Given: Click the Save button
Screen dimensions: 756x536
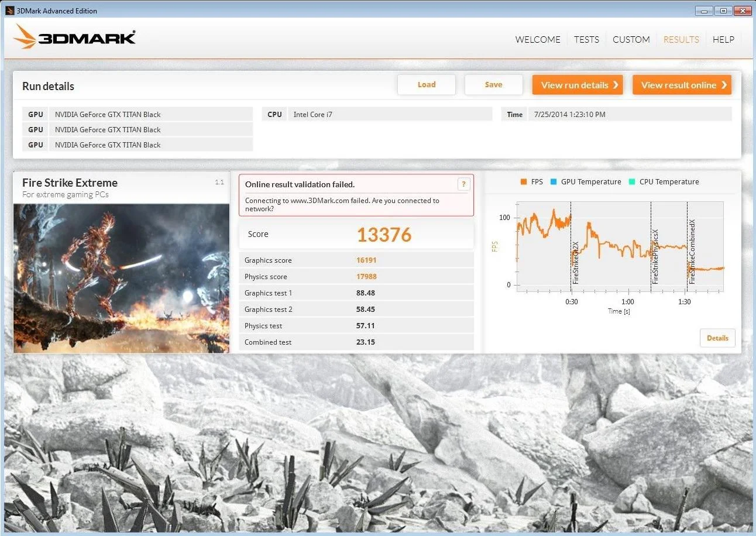Looking at the screenshot, I should click(x=493, y=85).
